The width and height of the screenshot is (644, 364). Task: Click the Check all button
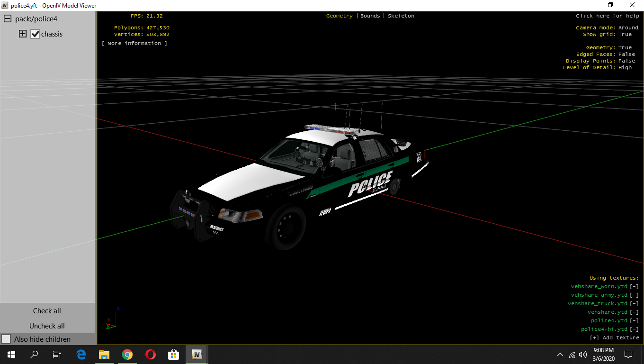[x=47, y=311]
